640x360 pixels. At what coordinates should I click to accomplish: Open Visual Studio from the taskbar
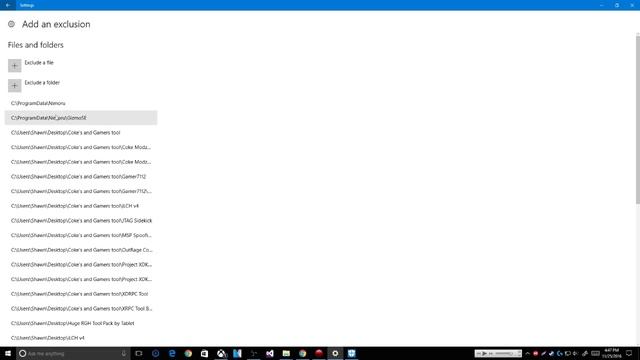click(270, 353)
